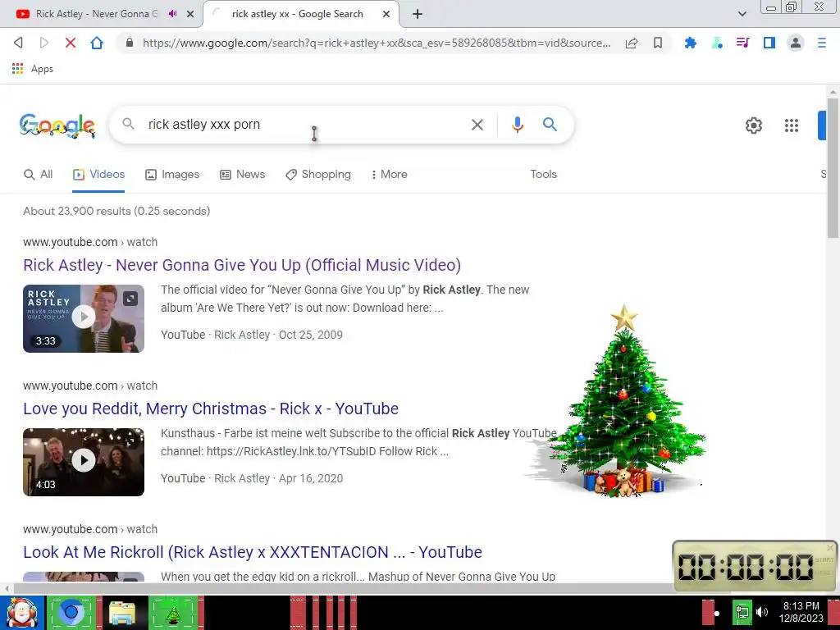Play the 3:33 Rick Astley video thumbnail

(84, 318)
